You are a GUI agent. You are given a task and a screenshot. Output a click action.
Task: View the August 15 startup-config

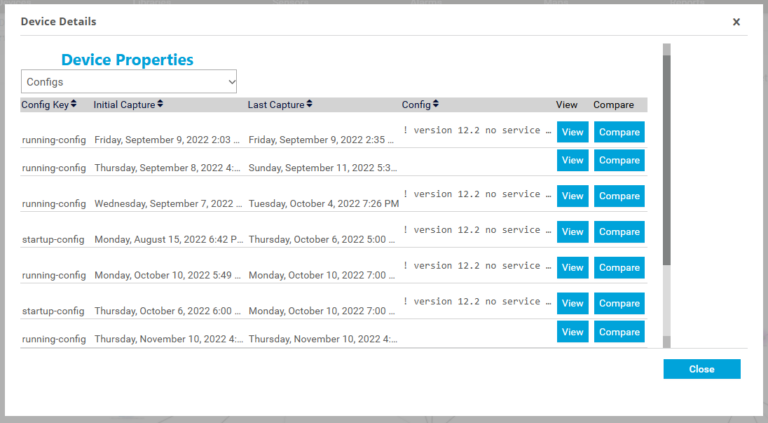point(573,232)
